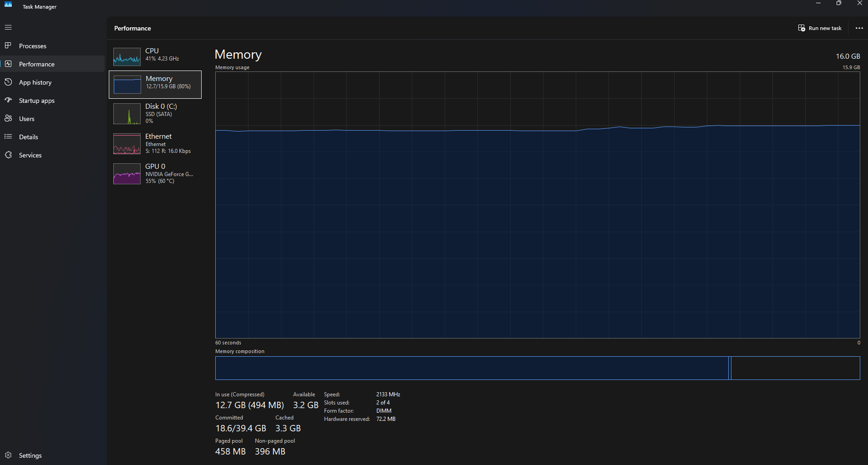Click the Run new task icon
Viewport: 868px width, 465px height.
802,28
